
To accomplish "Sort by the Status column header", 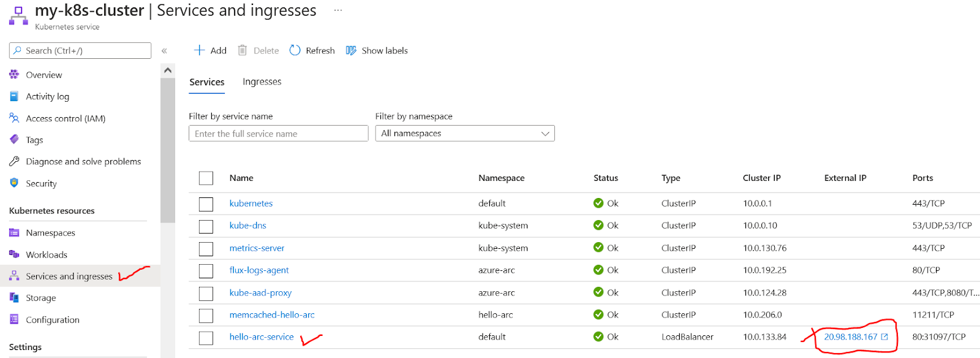I will pyautogui.click(x=606, y=178).
